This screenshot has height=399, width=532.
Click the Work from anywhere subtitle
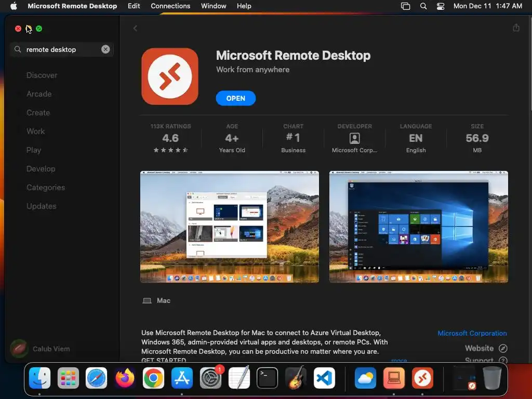253,70
